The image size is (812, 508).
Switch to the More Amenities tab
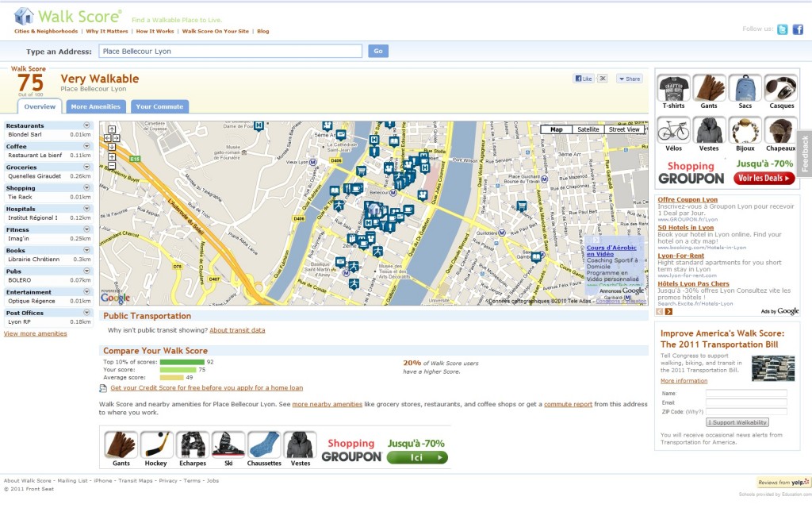(x=94, y=106)
